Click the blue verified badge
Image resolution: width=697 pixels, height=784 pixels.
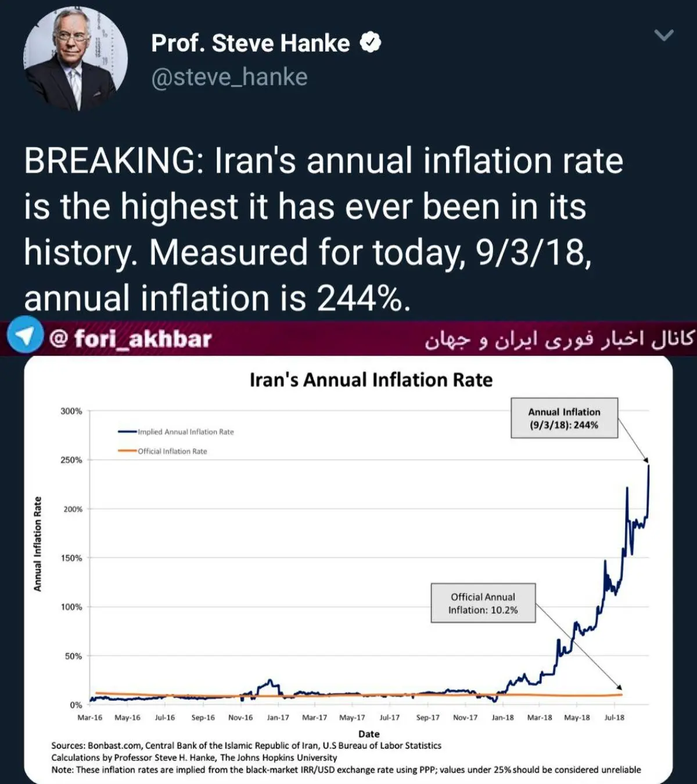371,42
